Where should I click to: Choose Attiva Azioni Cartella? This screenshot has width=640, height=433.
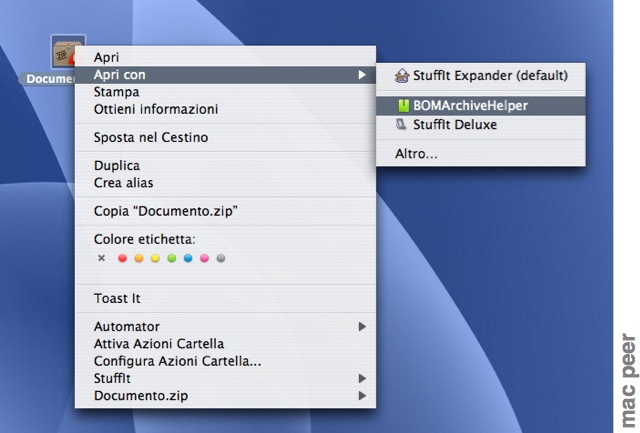click(x=225, y=344)
